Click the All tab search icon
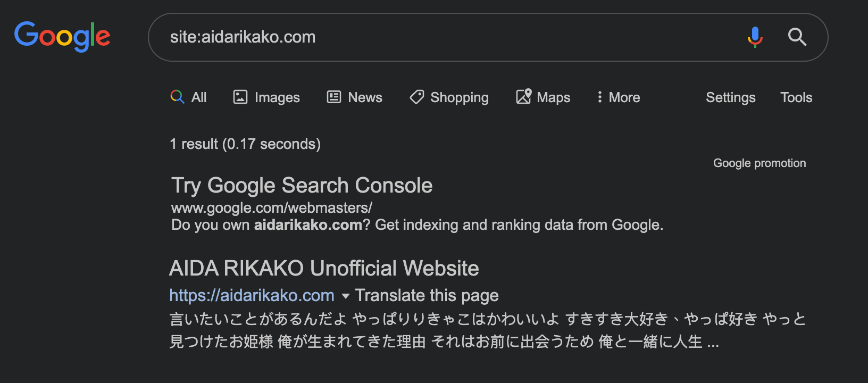 [177, 97]
